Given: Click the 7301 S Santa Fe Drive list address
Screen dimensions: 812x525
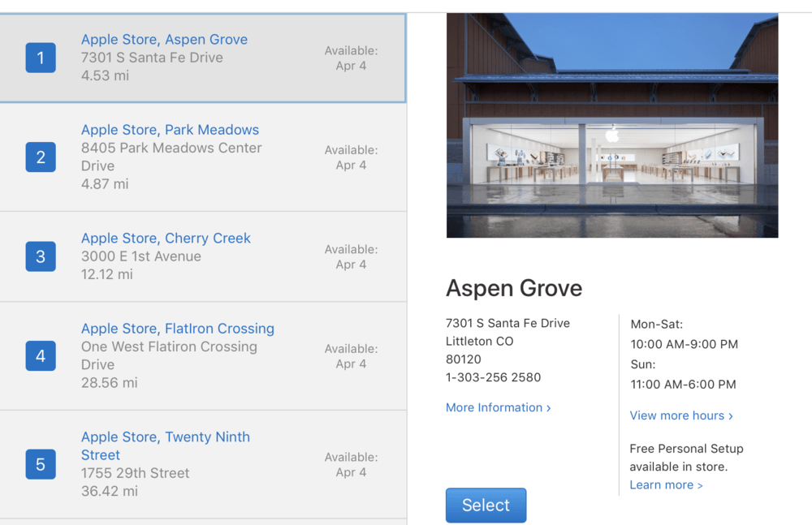Looking at the screenshot, I should (x=152, y=58).
